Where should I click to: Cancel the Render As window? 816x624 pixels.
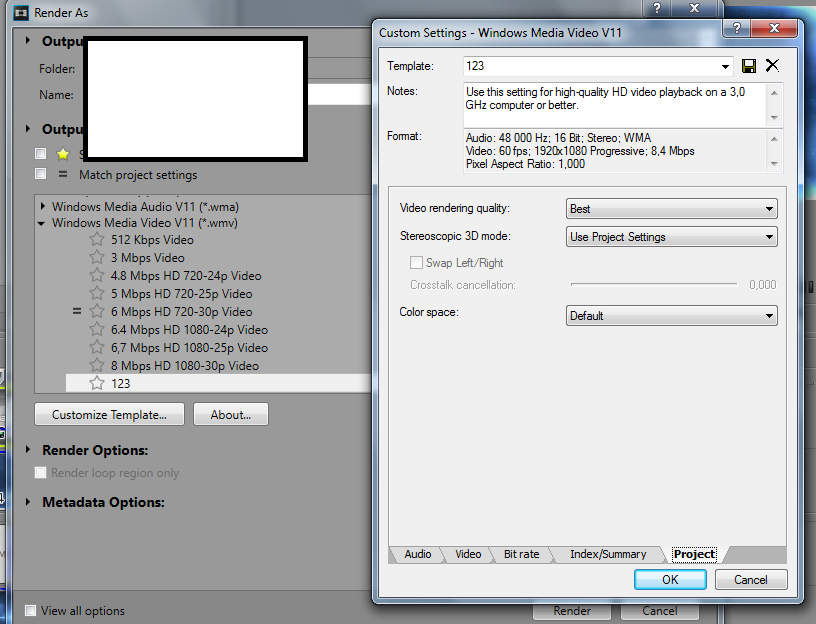[x=659, y=611]
